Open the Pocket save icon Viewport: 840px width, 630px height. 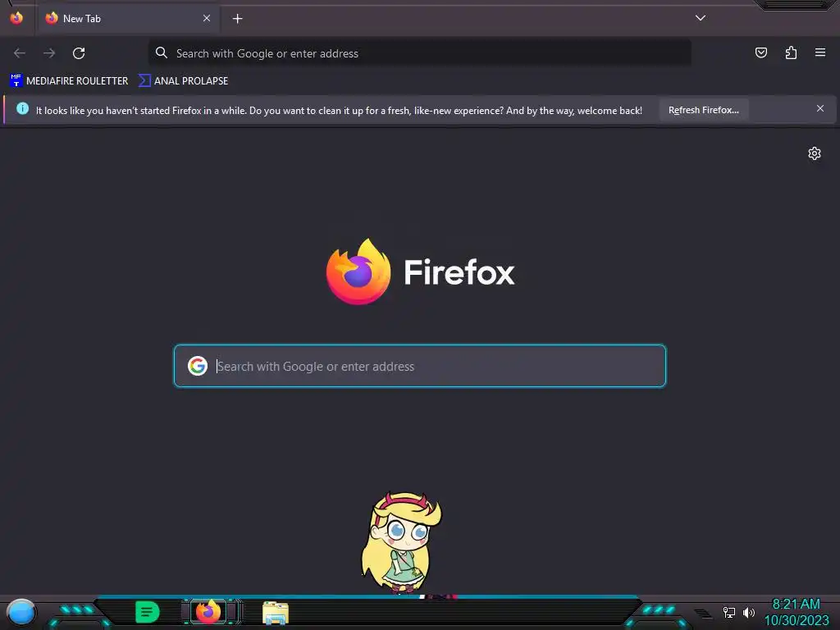(x=760, y=52)
